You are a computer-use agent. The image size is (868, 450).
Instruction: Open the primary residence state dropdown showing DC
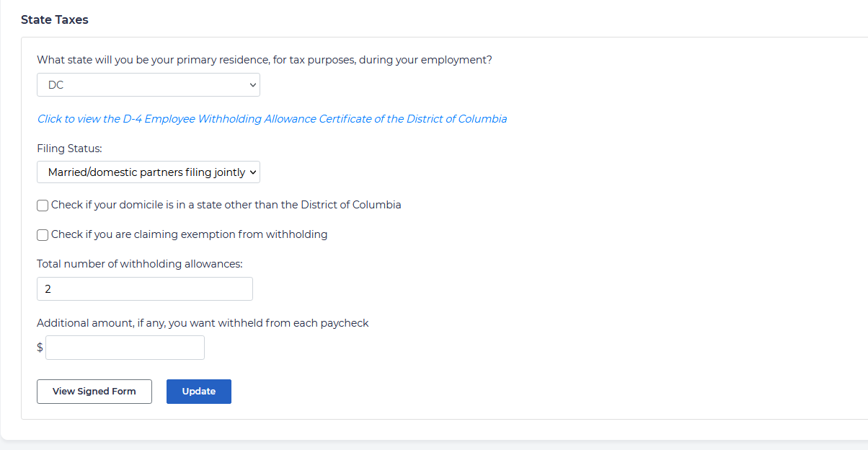pyautogui.click(x=148, y=85)
